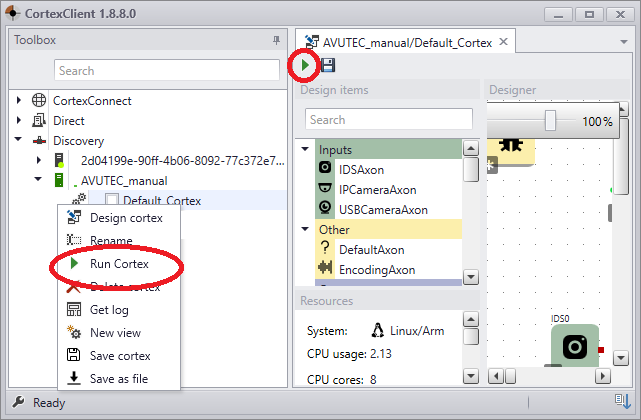The image size is (641, 420).
Task: Click the red output port on IDS0 node
Action: pos(601,350)
